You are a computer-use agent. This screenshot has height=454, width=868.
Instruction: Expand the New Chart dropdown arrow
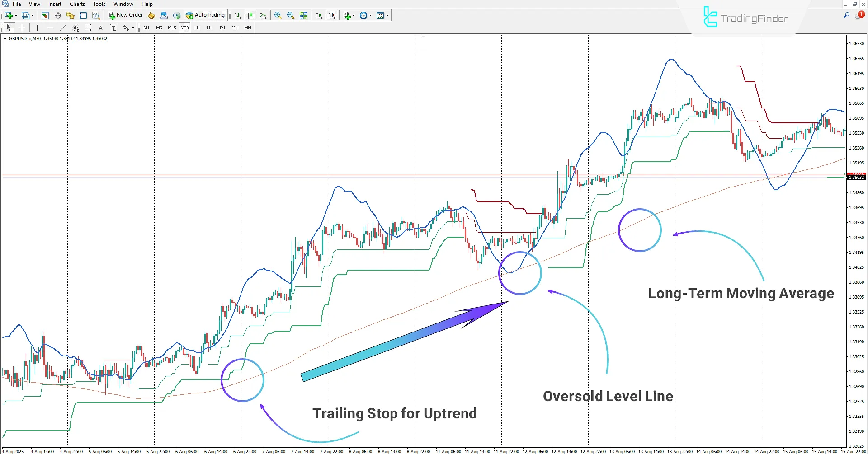(x=16, y=15)
